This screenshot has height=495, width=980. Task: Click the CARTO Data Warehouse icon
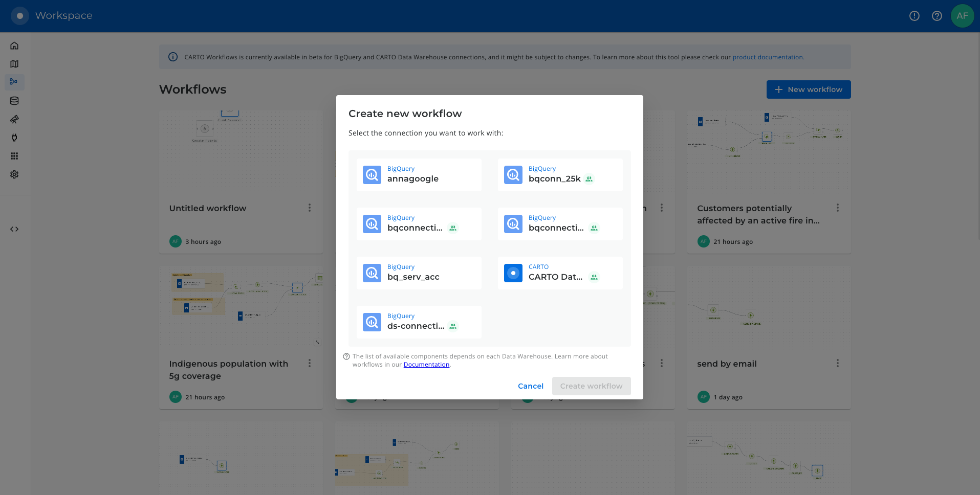point(513,273)
